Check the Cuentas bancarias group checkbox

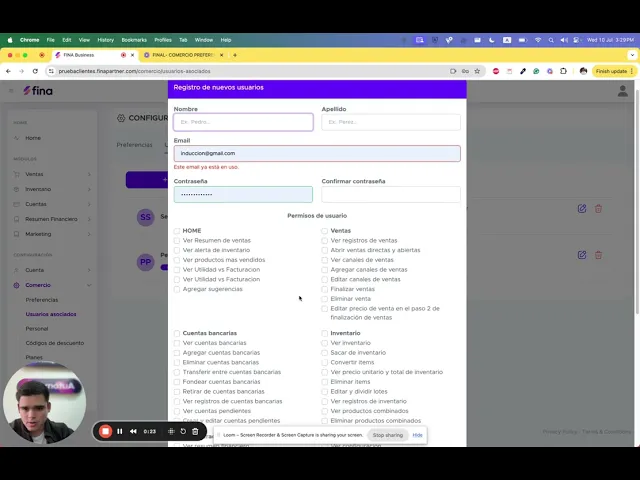[177, 333]
